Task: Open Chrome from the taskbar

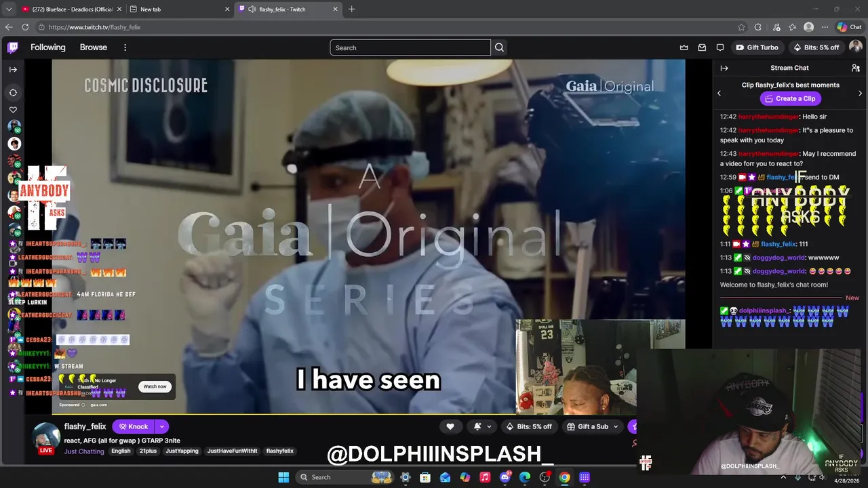Action: pyautogui.click(x=564, y=477)
